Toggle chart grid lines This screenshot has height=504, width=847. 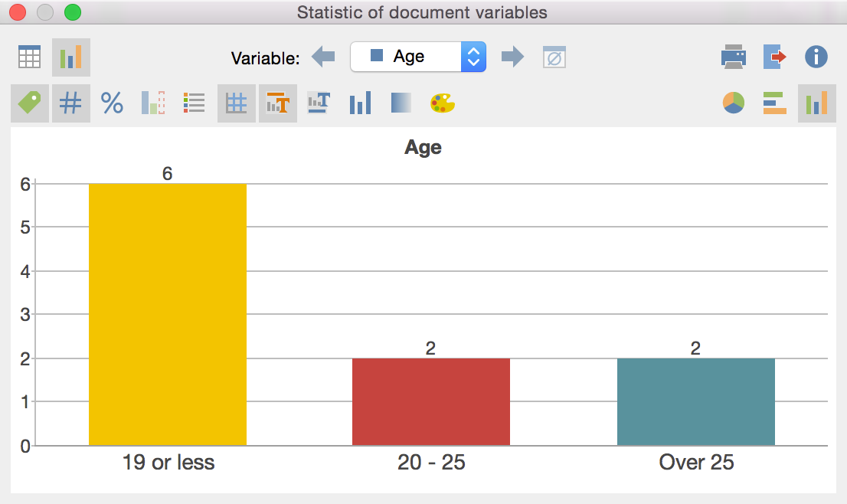(236, 103)
